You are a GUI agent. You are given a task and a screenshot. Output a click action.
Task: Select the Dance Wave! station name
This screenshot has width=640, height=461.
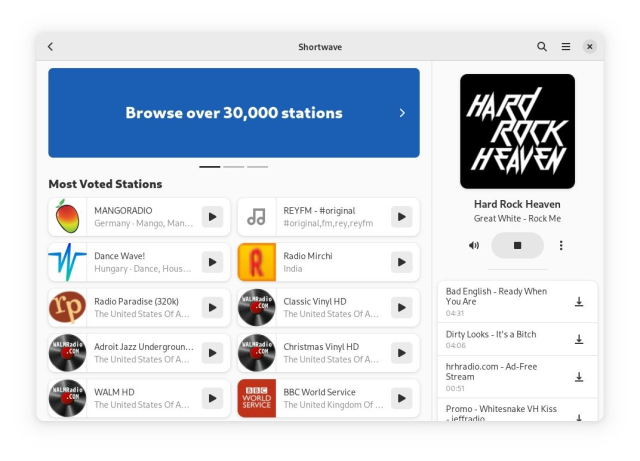[120, 256]
